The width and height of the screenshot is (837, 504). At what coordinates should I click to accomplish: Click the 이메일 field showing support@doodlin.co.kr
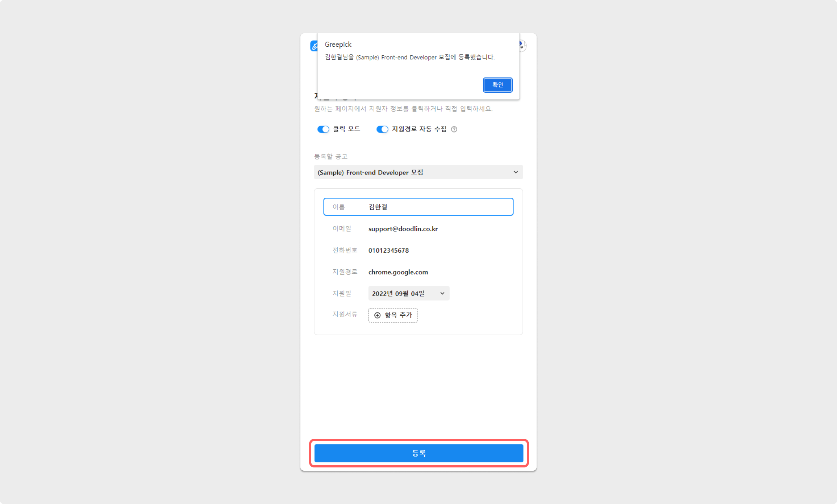(403, 229)
